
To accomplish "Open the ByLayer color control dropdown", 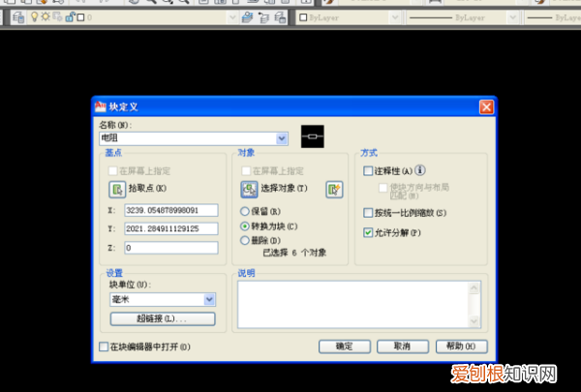I will click(x=395, y=17).
